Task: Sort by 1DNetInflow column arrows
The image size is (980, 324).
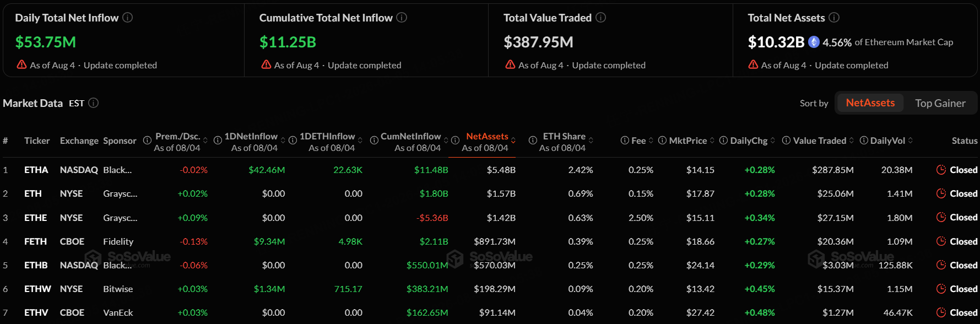Action: (283, 141)
